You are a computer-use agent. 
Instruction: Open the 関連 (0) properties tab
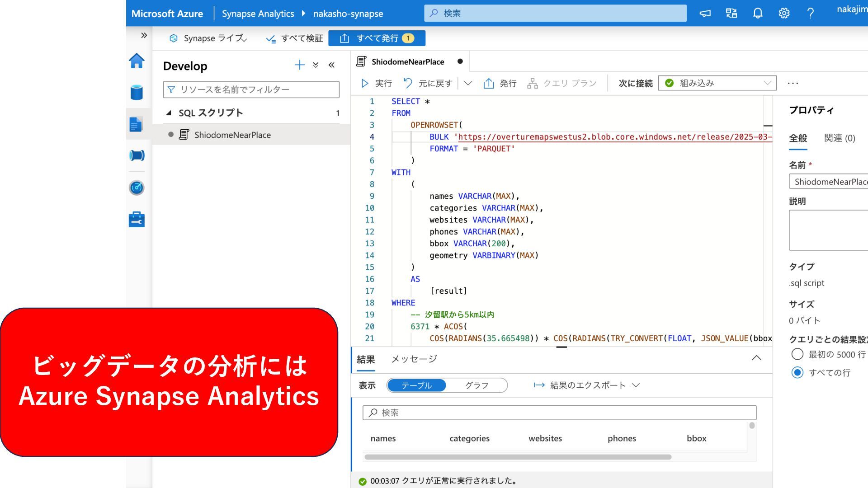tap(839, 138)
